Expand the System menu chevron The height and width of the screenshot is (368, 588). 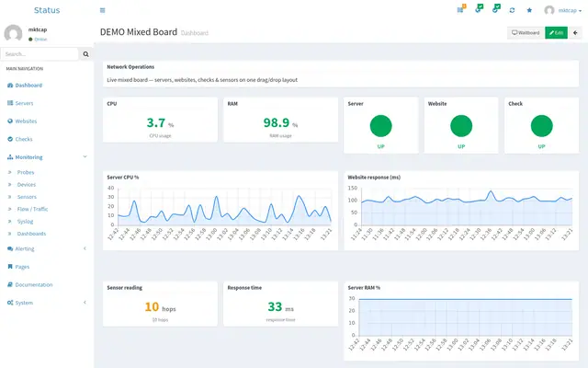pos(85,303)
